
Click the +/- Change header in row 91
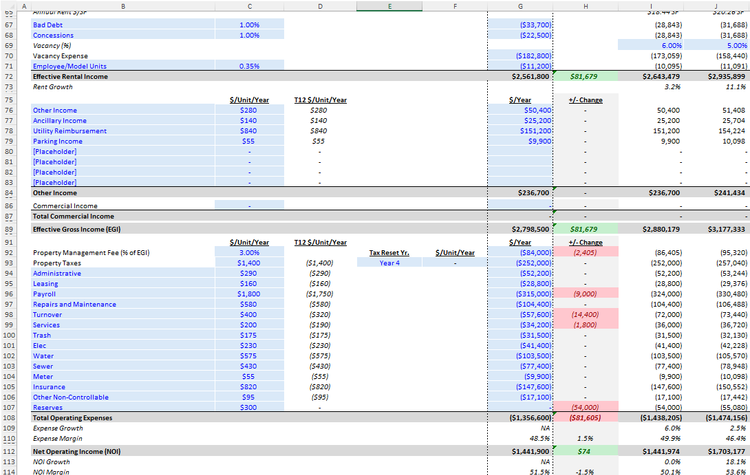(585, 243)
